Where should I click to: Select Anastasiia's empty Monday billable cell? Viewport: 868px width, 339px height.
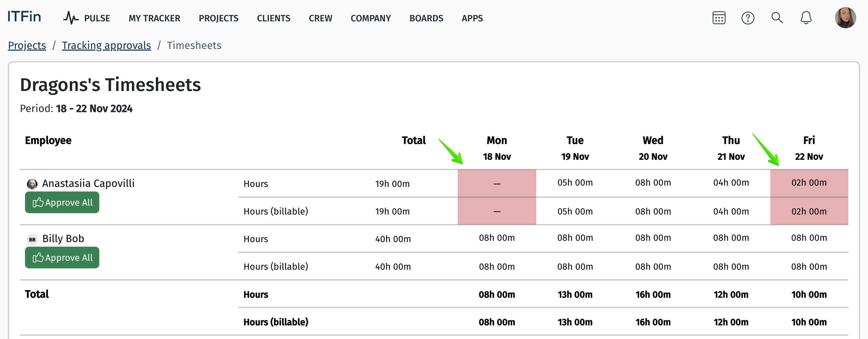497,211
